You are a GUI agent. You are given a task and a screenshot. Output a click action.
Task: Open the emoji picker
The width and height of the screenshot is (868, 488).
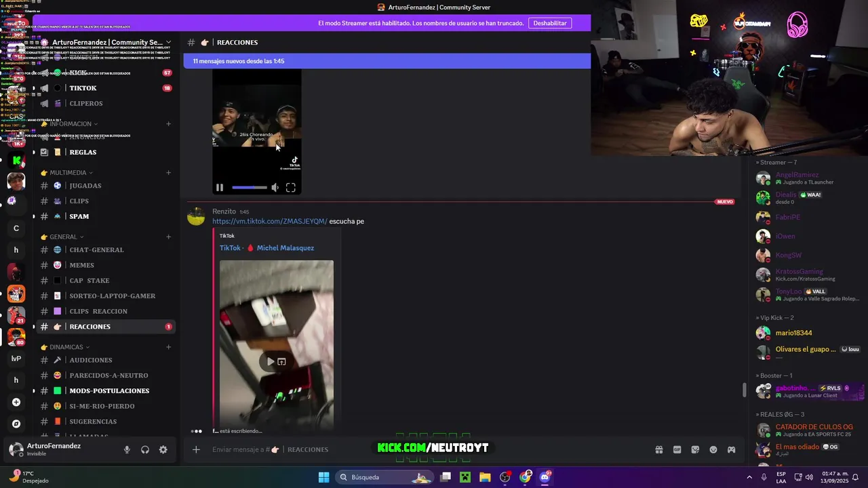[713, 449]
